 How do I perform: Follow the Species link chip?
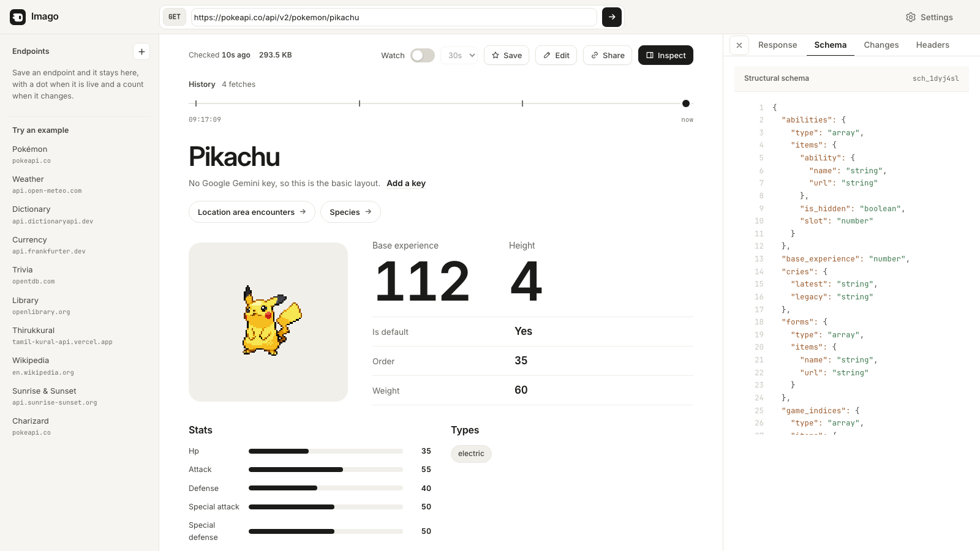[x=350, y=212]
